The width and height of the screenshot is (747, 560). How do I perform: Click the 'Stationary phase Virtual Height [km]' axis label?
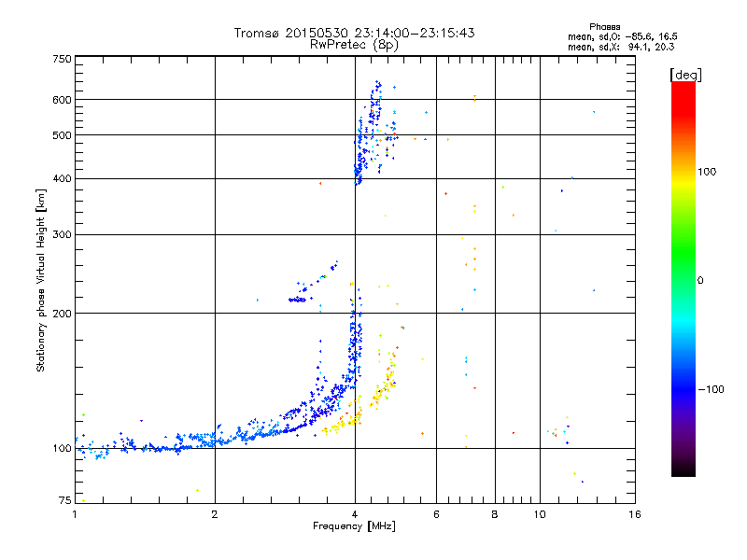pyautogui.click(x=40, y=280)
